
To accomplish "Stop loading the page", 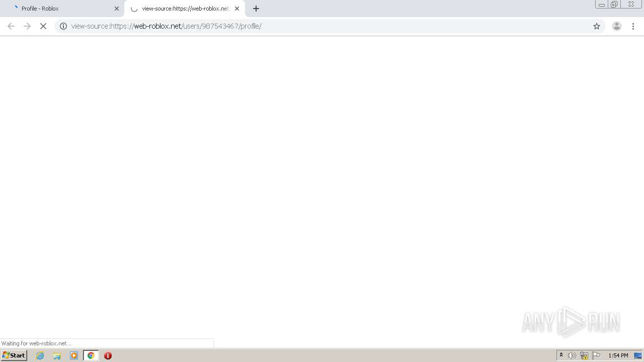I will (43, 26).
